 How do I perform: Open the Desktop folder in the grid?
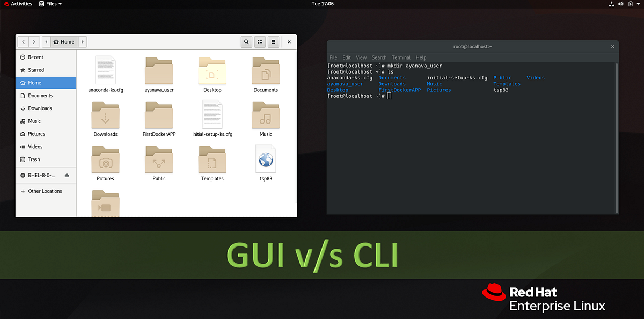pos(212,70)
